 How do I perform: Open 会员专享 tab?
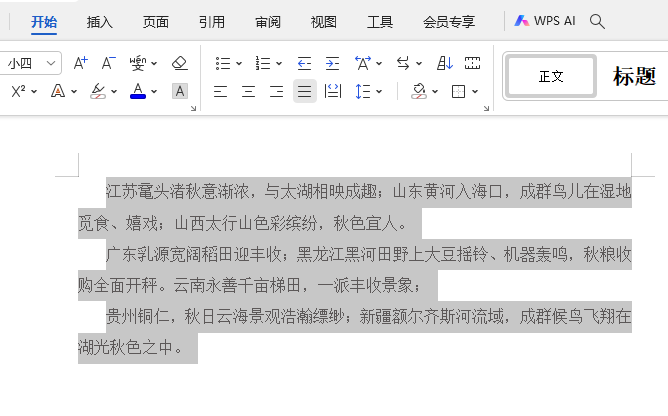coord(449,21)
